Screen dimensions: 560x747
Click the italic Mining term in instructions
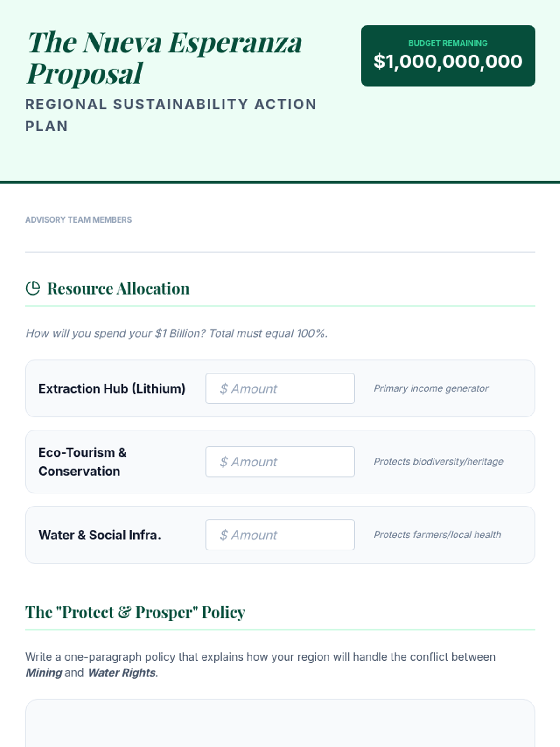tap(43, 673)
